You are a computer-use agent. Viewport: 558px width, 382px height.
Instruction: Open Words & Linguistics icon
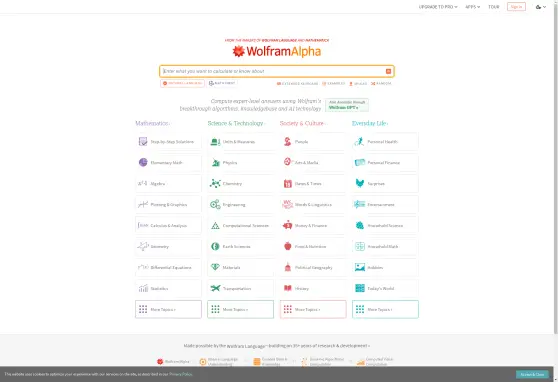288,204
